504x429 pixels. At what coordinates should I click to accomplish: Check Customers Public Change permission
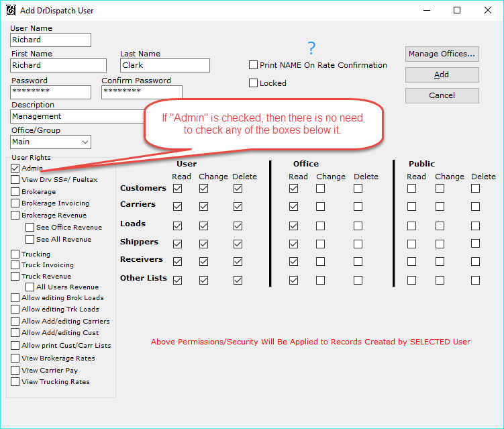coord(440,188)
